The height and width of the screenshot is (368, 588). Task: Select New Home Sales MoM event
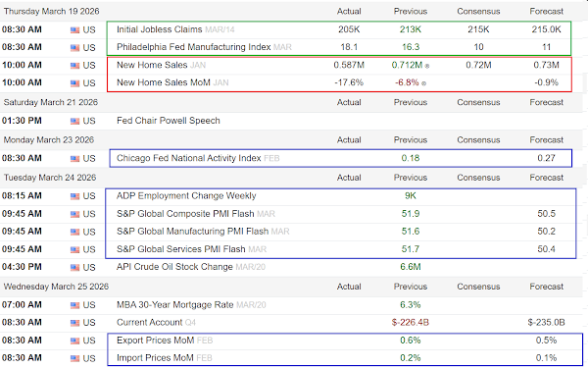click(x=163, y=82)
